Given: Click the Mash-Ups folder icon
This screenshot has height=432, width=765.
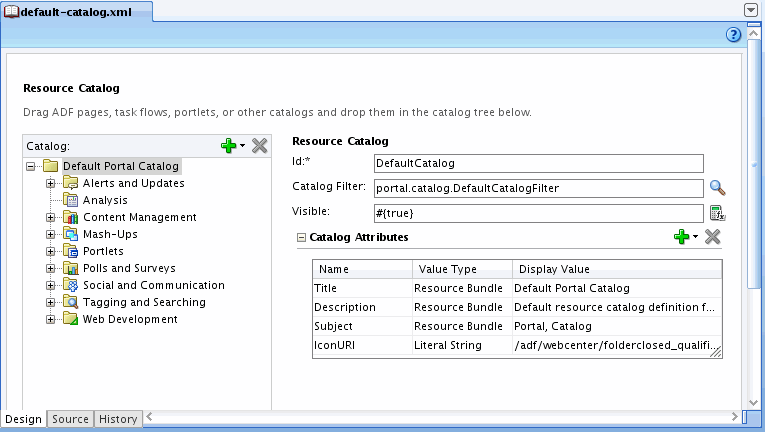Looking at the screenshot, I should 71,234.
